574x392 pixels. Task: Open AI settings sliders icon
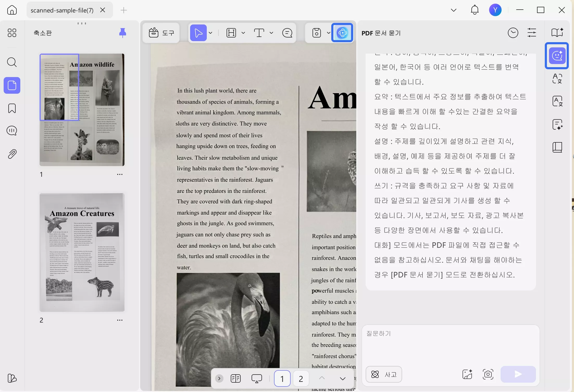(x=532, y=33)
